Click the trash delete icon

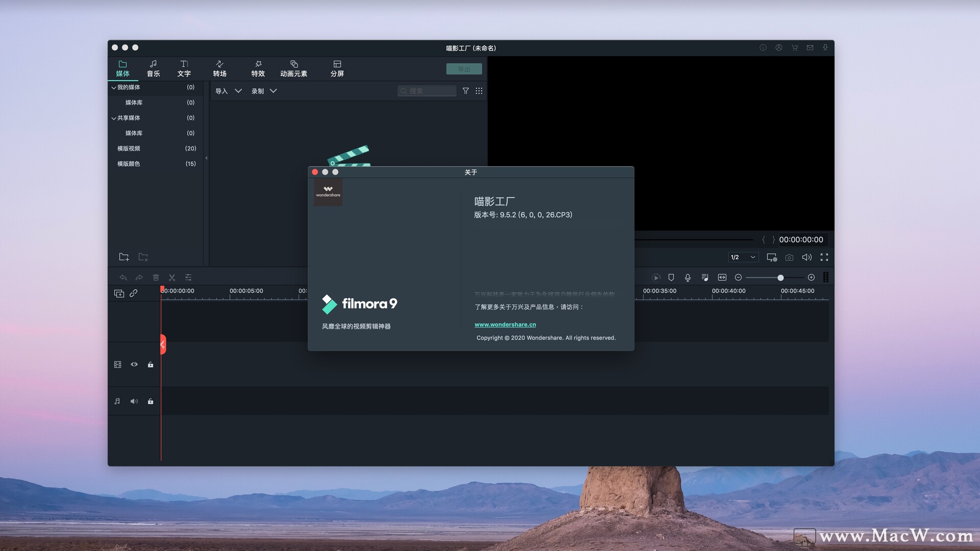tap(156, 277)
